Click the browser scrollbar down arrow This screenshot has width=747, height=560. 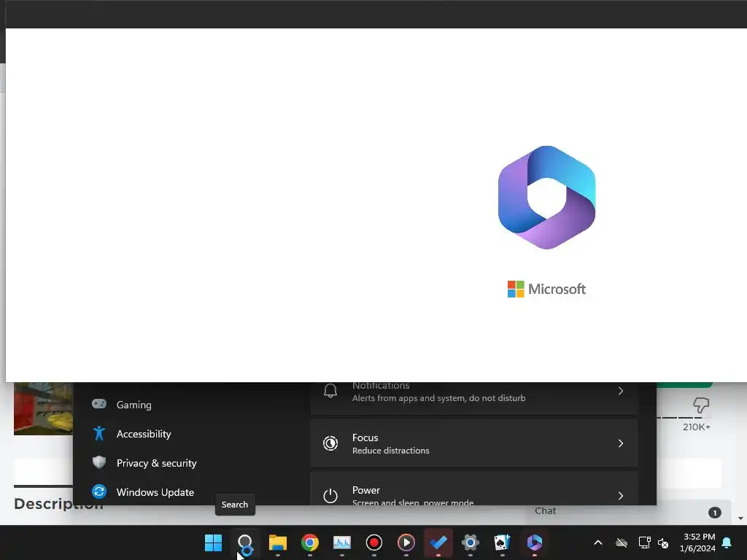[x=740, y=518]
